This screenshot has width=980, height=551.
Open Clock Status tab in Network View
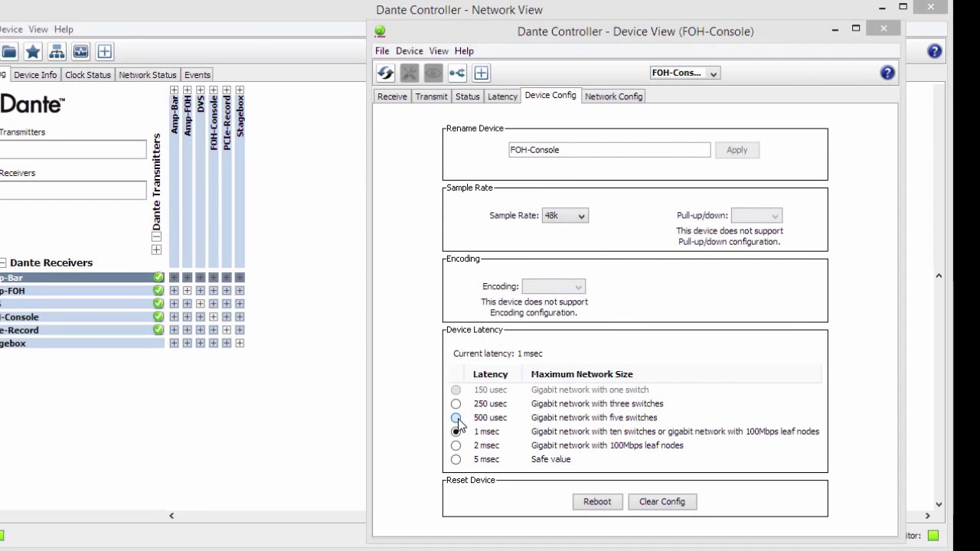pyautogui.click(x=88, y=75)
